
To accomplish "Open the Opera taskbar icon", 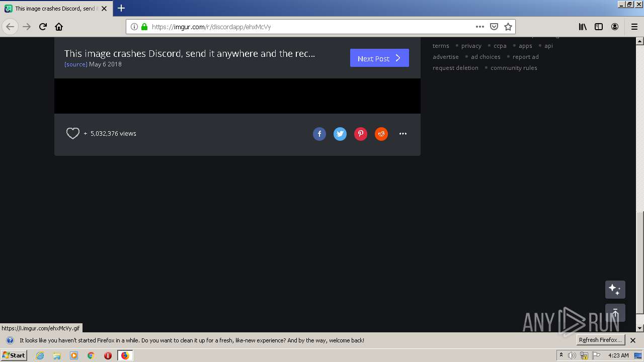I will (x=108, y=355).
